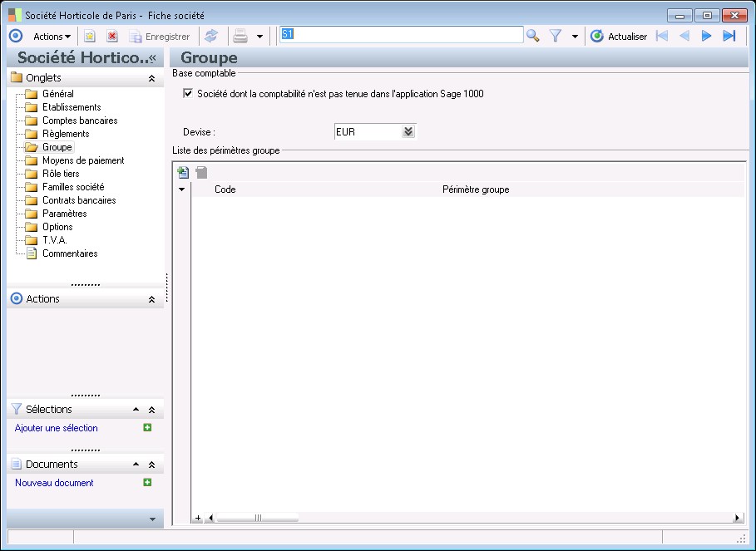Uncheck the Sage 1000 comptabilité checkbox
The image size is (756, 551).
coord(188,94)
